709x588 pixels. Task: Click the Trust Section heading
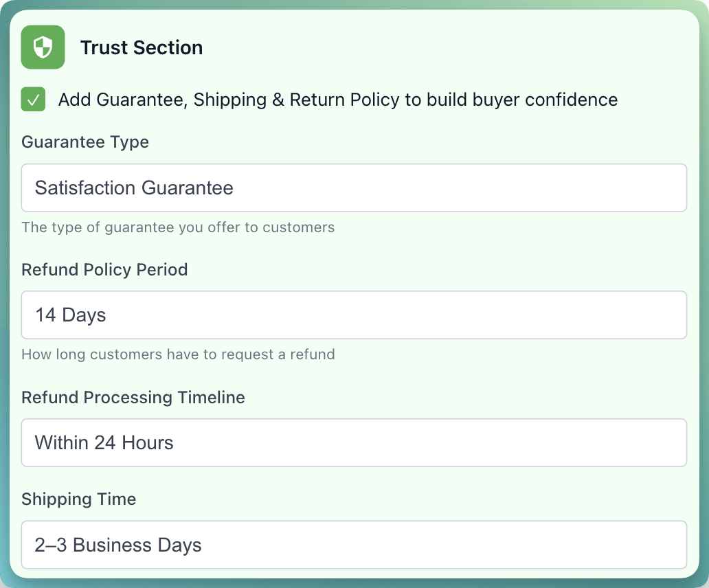point(142,47)
